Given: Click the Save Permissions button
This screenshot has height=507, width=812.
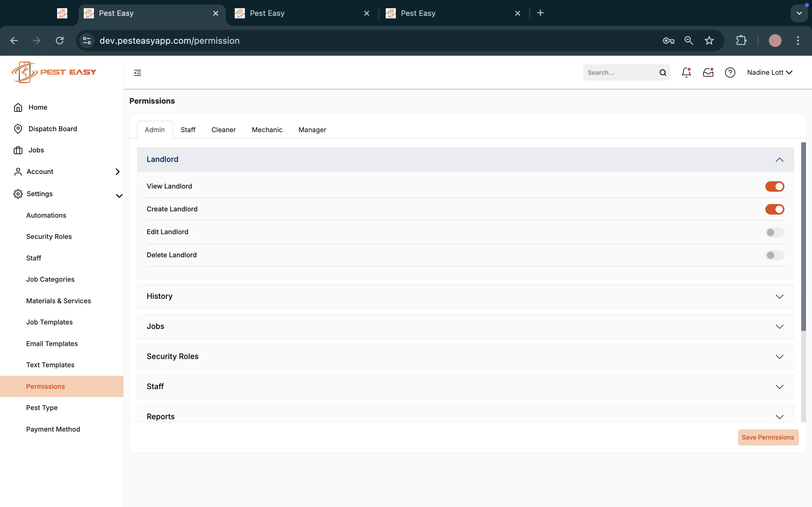Looking at the screenshot, I should click(768, 437).
